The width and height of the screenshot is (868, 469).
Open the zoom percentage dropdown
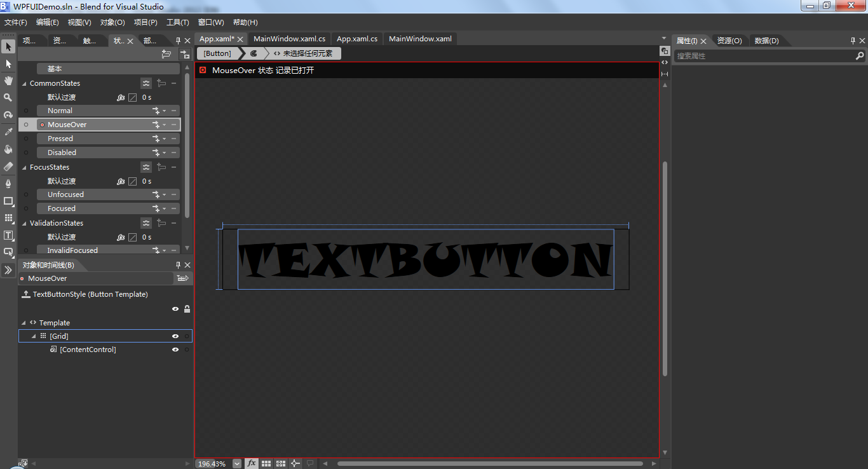point(236,463)
